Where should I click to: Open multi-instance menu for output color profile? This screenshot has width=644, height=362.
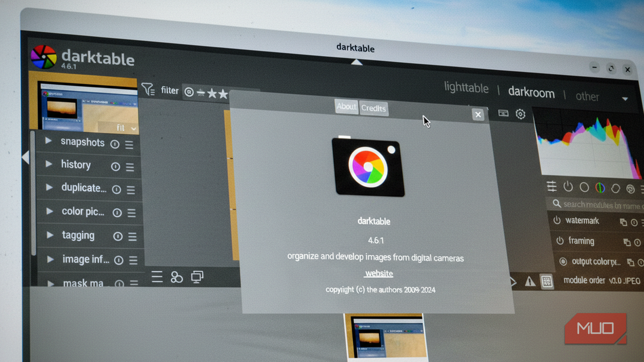coord(630,263)
